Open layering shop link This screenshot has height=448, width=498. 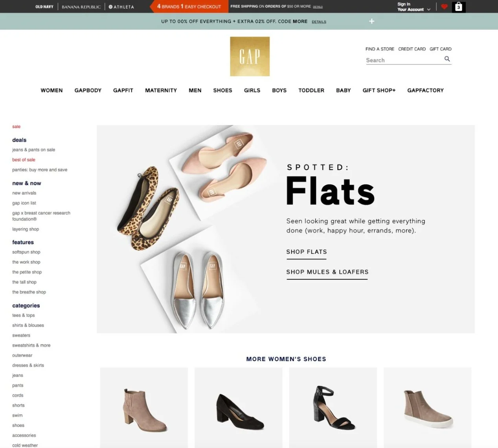coord(26,229)
